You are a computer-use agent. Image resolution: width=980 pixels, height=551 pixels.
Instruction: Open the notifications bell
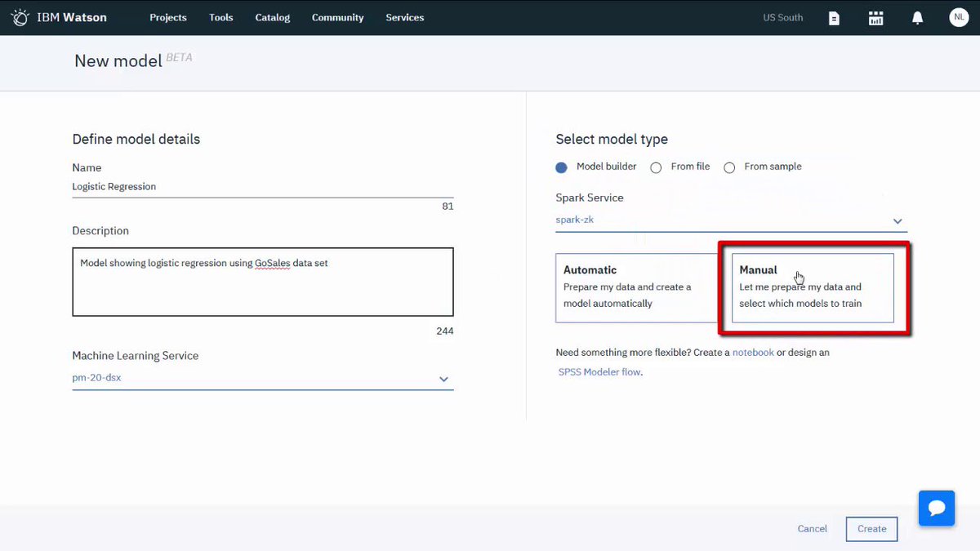(x=918, y=18)
